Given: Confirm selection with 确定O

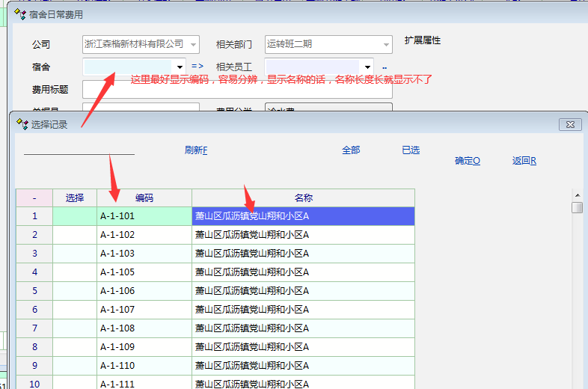Looking at the screenshot, I should click(x=467, y=161).
